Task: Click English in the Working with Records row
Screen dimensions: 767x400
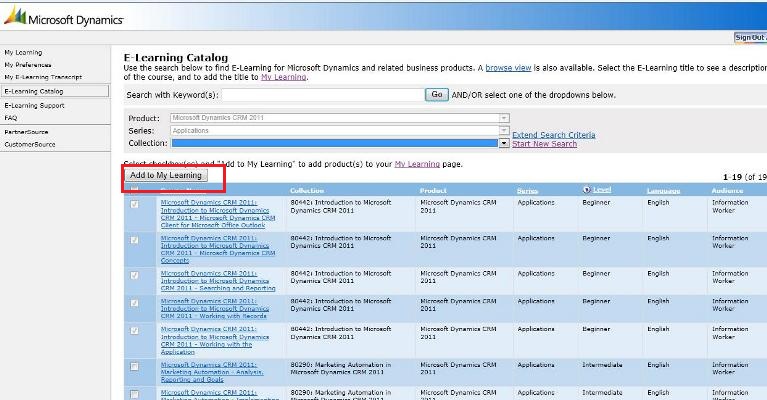Action: click(658, 302)
